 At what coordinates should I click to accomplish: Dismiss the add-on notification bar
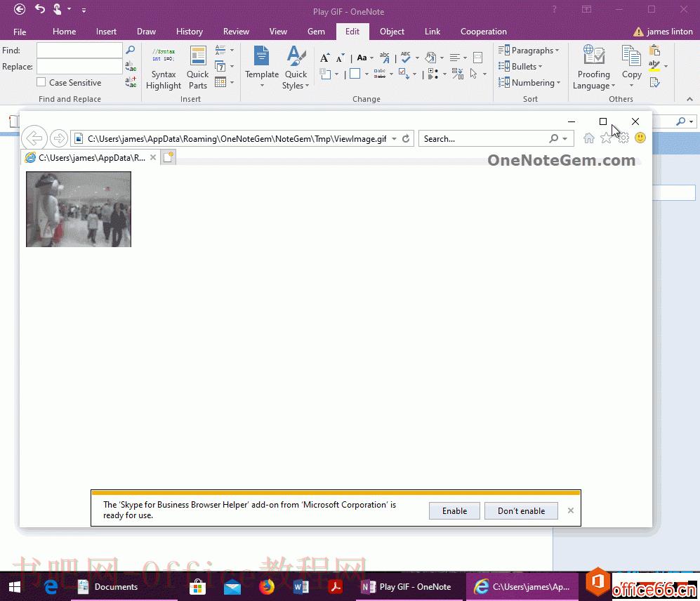tap(571, 510)
